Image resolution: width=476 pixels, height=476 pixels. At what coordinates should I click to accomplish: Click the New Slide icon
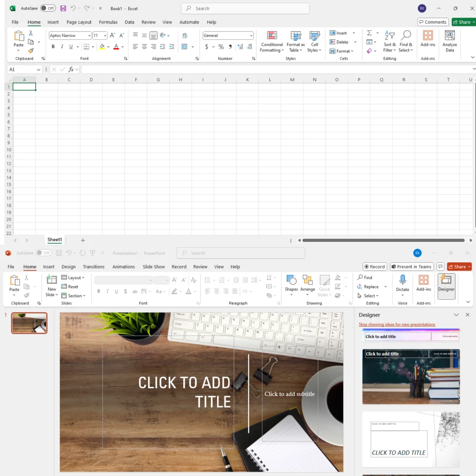52,281
